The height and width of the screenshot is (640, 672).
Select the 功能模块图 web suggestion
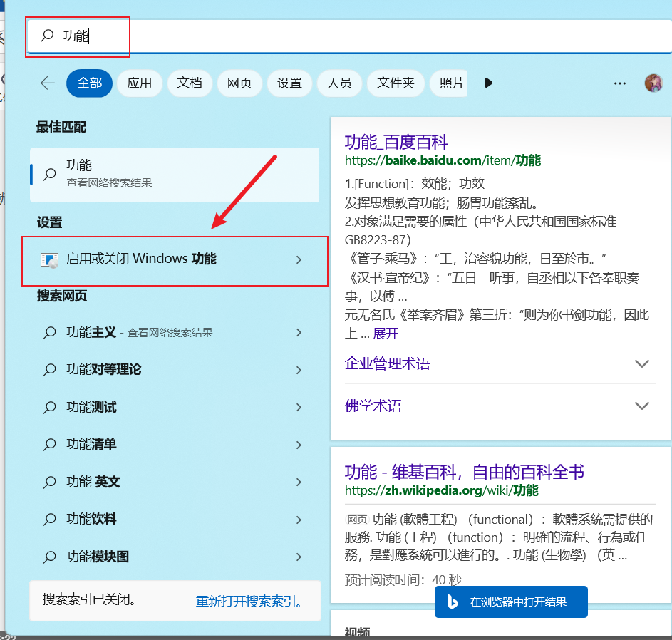click(x=175, y=557)
